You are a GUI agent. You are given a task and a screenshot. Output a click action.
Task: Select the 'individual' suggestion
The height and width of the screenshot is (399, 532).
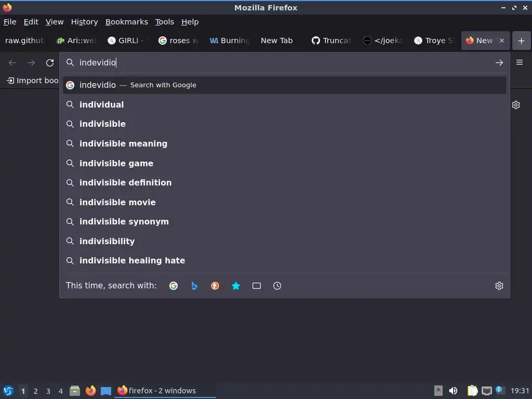(285, 104)
